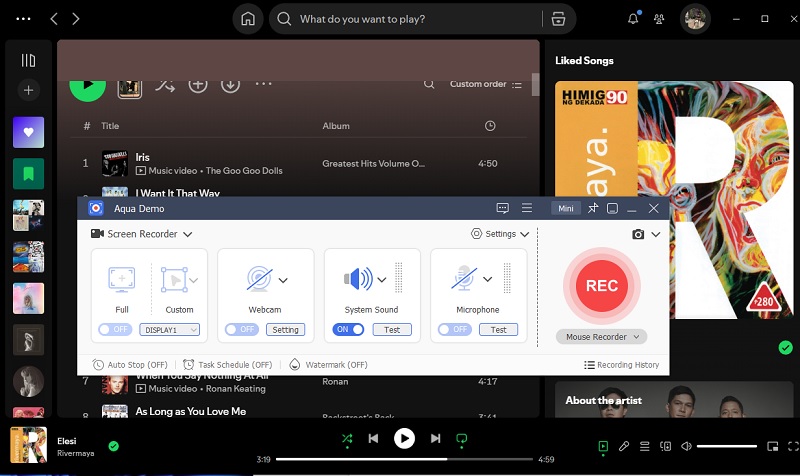The width and height of the screenshot is (800, 476).
Task: Test System Sound
Action: pos(392,330)
